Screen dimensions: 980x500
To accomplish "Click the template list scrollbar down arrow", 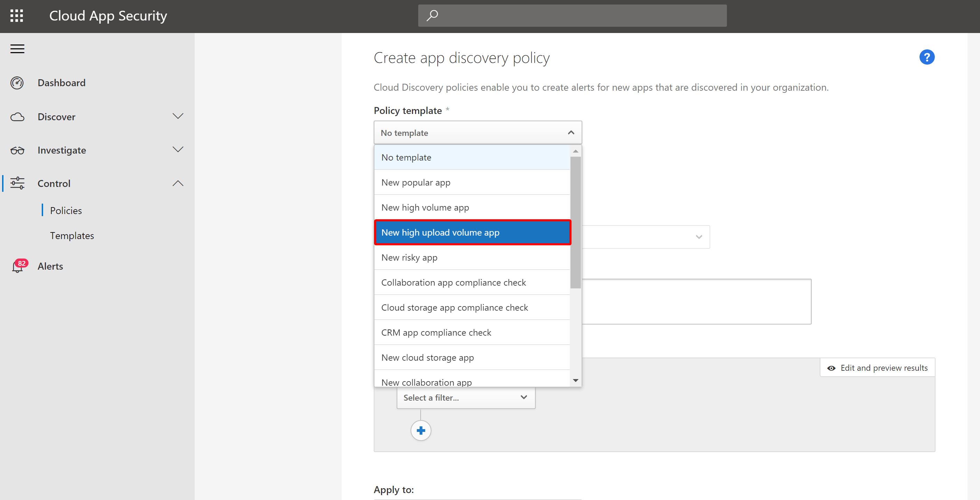I will click(x=576, y=380).
